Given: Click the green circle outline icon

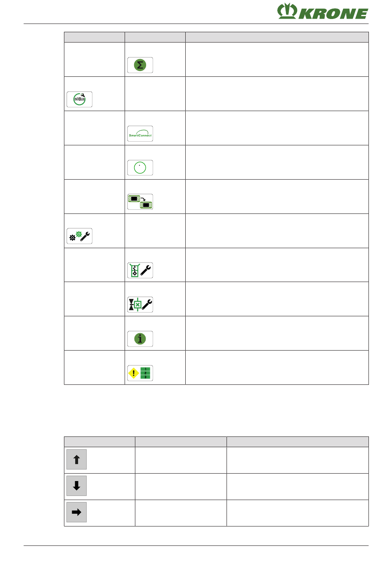Looking at the screenshot, I should coord(140,168).
